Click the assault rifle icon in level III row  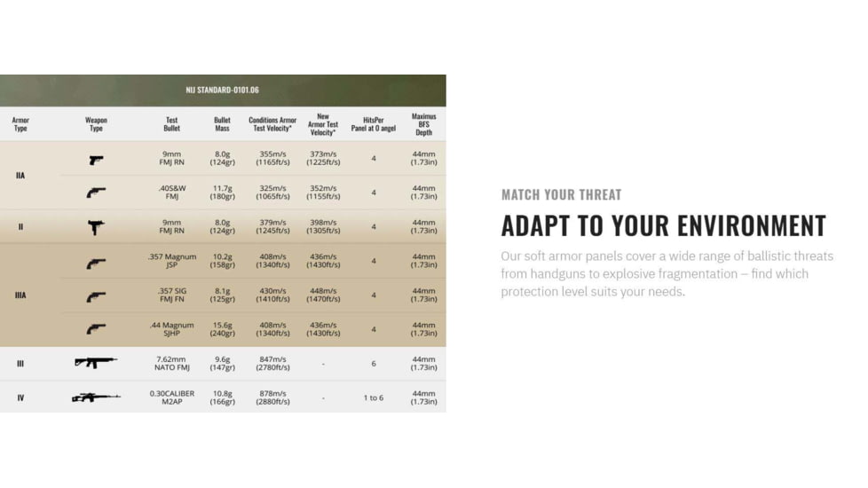click(x=96, y=362)
